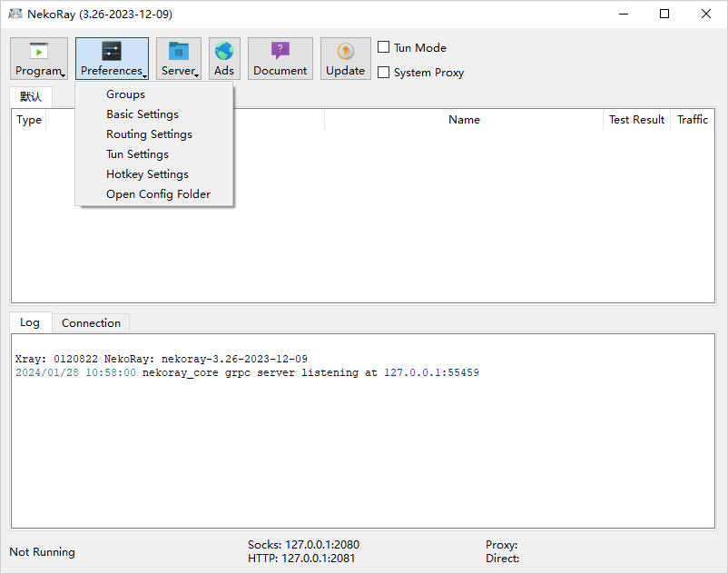Open the Document help icon
Screen dimensions: 728x574
(280, 51)
